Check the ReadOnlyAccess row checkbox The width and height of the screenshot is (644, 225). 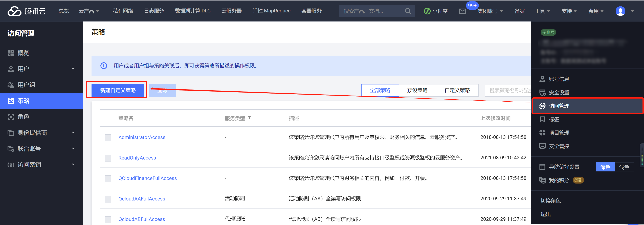(x=108, y=158)
